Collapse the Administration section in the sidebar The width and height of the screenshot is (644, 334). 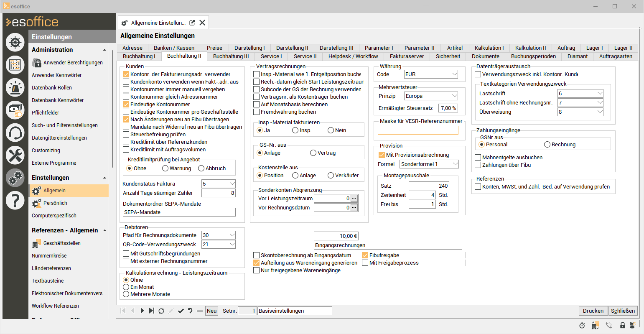click(104, 50)
